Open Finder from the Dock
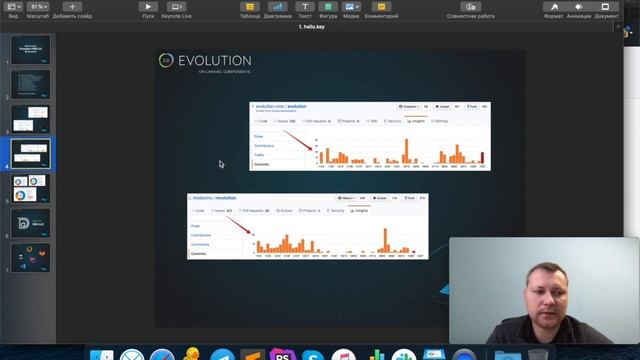Image resolution: width=640 pixels, height=360 pixels. click(x=101, y=354)
